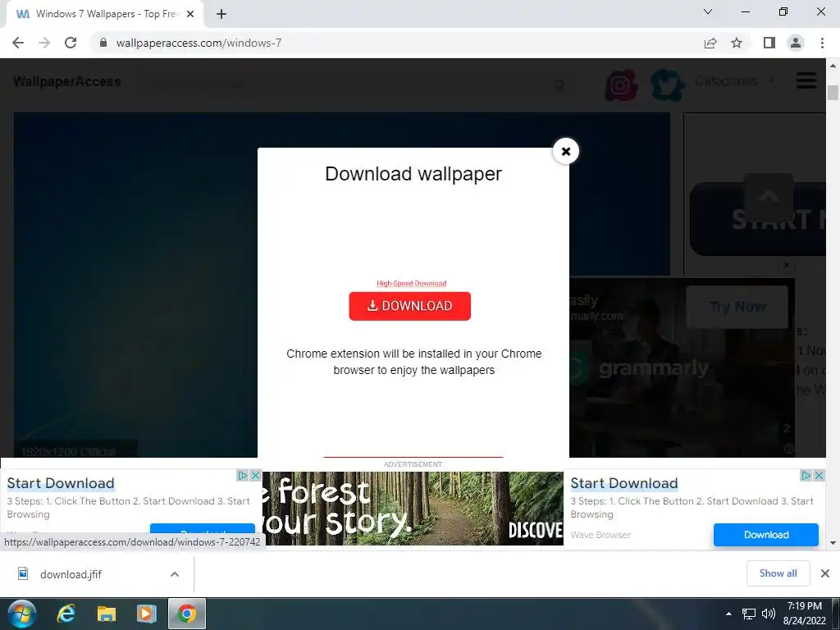The height and width of the screenshot is (630, 840).
Task: Click the red DOWNLOAD button
Action: click(x=410, y=306)
